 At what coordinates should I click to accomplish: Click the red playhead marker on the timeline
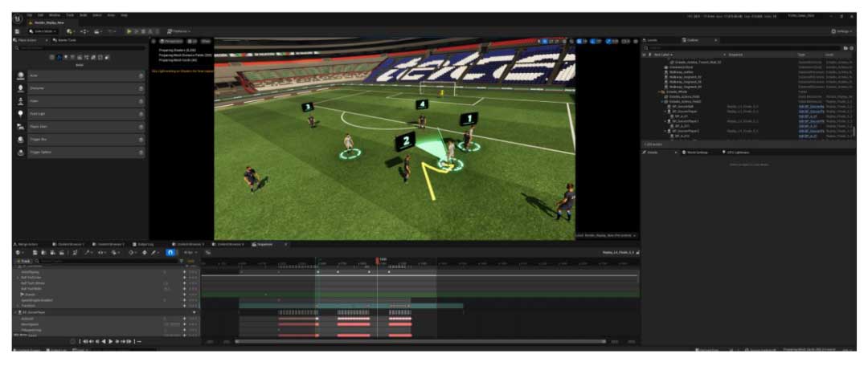(x=378, y=260)
